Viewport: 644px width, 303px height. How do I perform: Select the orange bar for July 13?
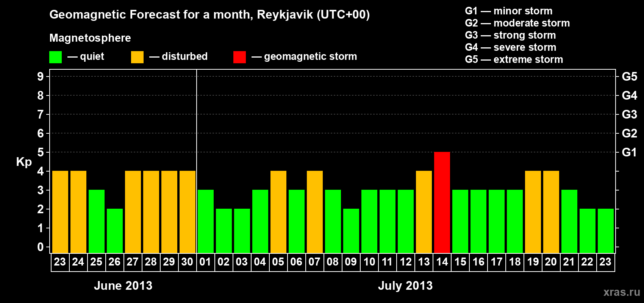(424, 212)
